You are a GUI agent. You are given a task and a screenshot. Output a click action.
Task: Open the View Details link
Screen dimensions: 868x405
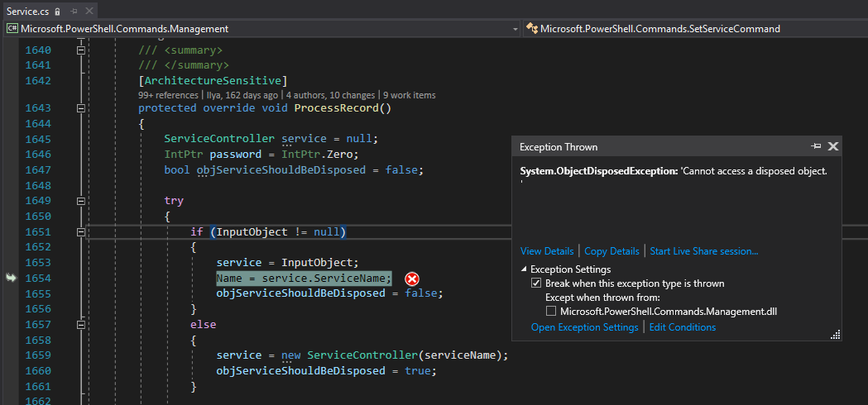[547, 251]
